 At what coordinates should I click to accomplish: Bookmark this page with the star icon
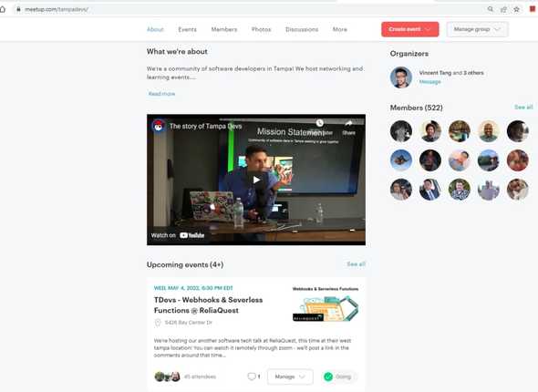point(516,10)
